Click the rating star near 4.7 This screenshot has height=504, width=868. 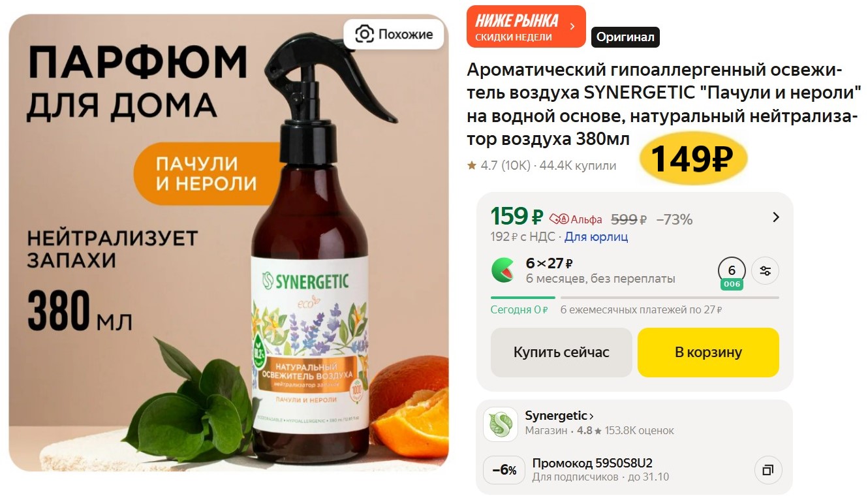[x=472, y=166]
